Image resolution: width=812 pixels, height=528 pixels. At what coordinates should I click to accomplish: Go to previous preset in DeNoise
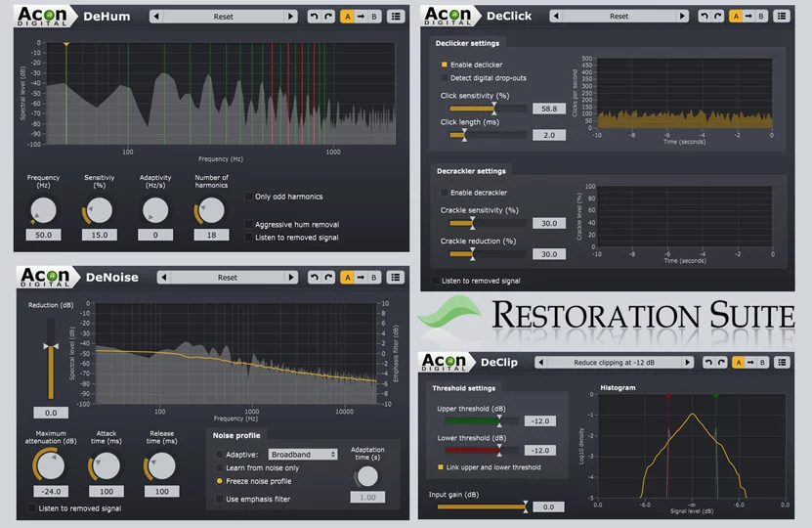[x=163, y=278]
